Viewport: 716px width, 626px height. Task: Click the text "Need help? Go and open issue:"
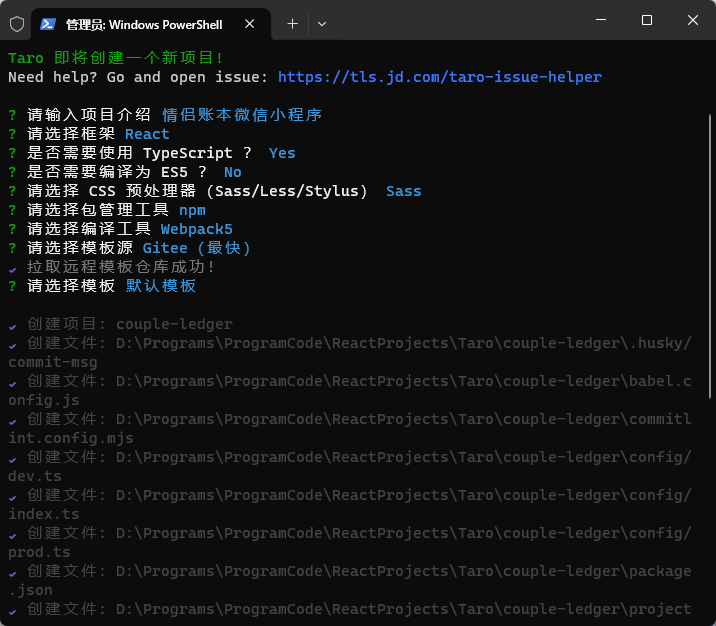tap(138, 77)
